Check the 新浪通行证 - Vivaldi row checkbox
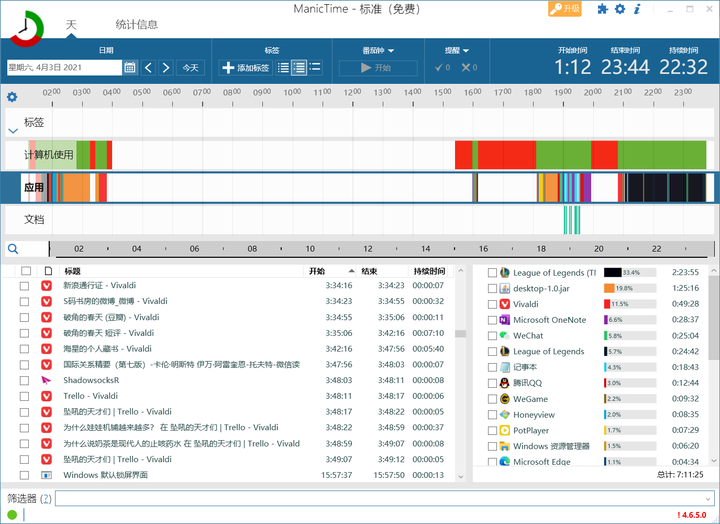 click(24, 286)
